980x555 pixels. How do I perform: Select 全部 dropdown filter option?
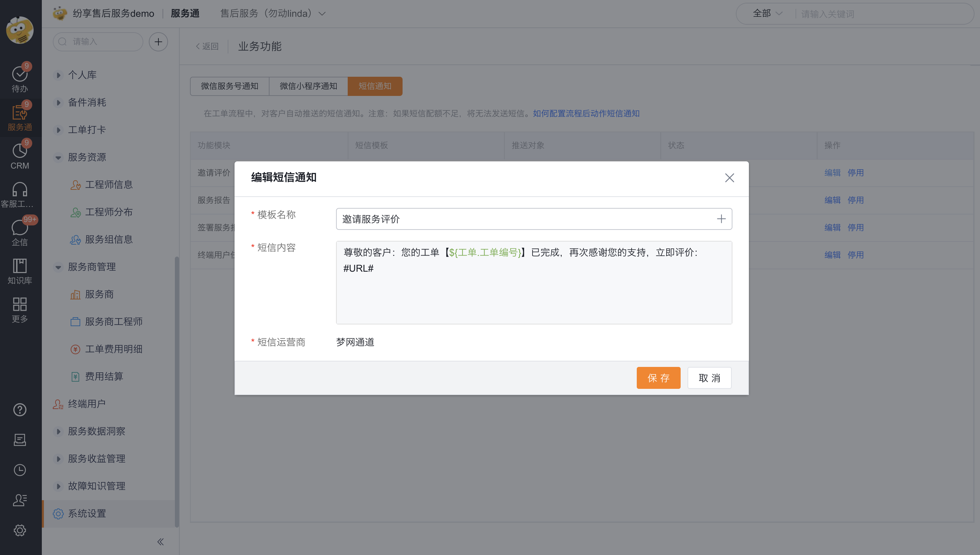(767, 13)
